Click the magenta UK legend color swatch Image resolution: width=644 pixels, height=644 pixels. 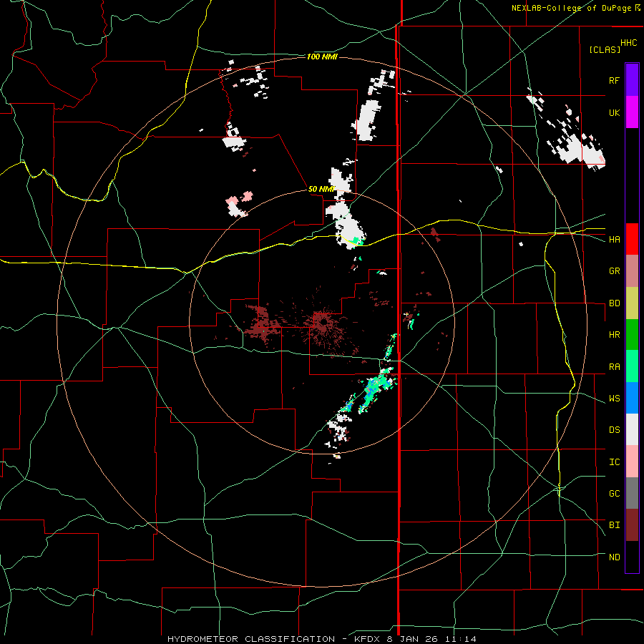pyautogui.click(x=632, y=112)
